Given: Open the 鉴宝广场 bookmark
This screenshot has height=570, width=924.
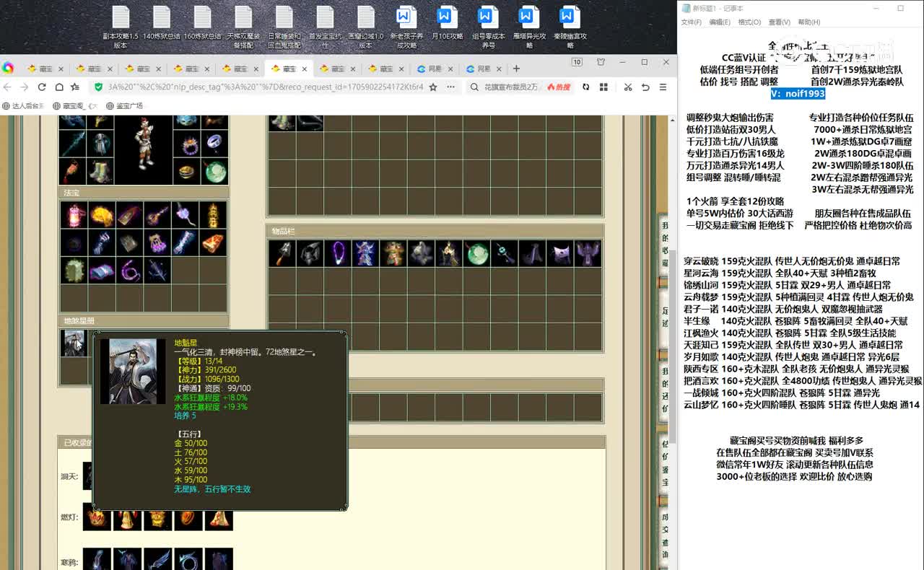Looking at the screenshot, I should click(x=124, y=106).
